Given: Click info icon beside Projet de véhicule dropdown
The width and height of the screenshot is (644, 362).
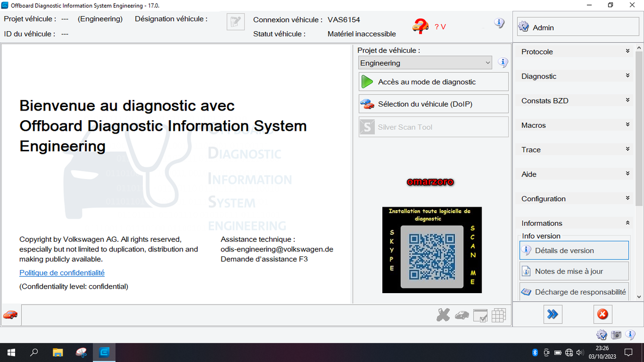Looking at the screenshot, I should pos(503,62).
